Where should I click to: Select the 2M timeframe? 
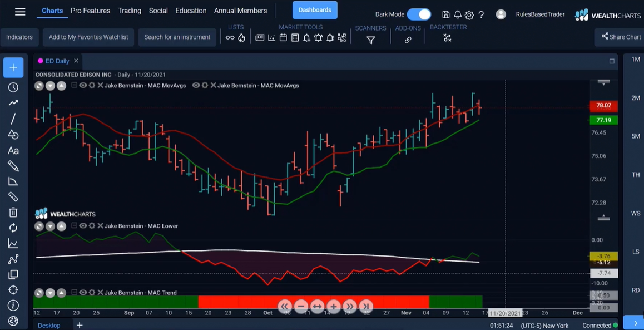tap(636, 98)
